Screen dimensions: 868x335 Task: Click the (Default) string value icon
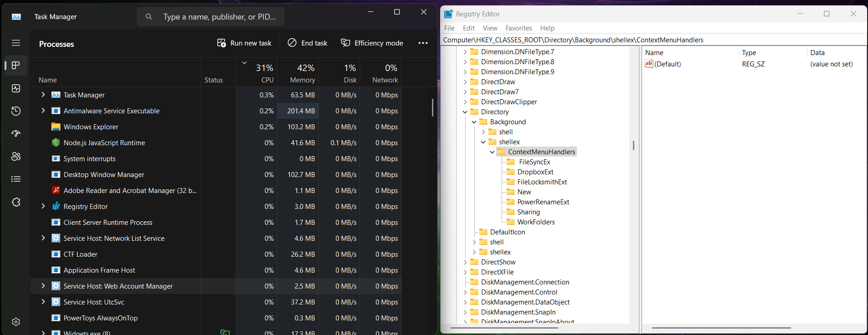(649, 64)
